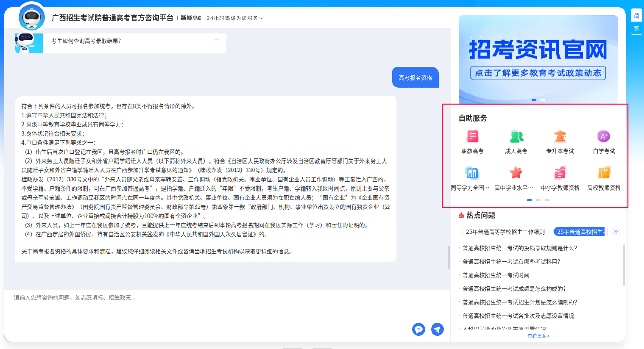Expand the list via 查看更多 link
The height and width of the screenshot is (349, 644).
(538, 336)
